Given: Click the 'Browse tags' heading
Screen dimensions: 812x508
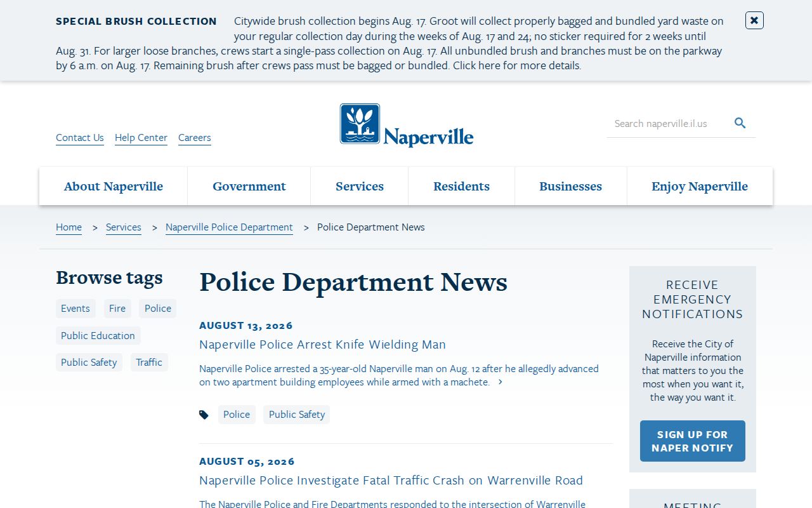Looking at the screenshot, I should (x=109, y=277).
